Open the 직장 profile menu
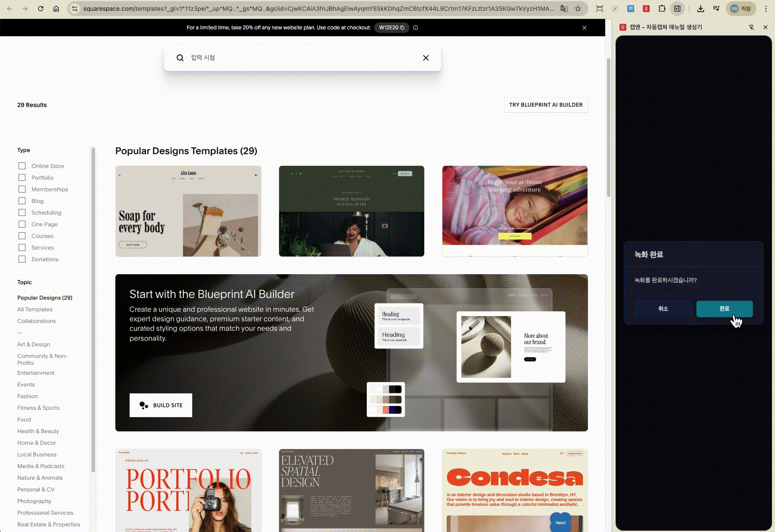 (741, 9)
